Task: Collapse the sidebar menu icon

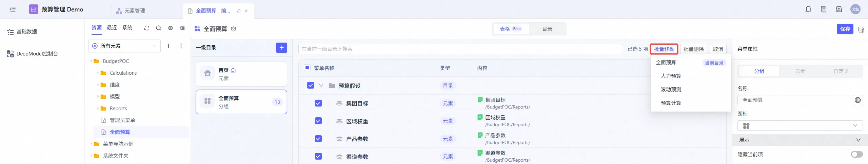Action: [x=13, y=9]
